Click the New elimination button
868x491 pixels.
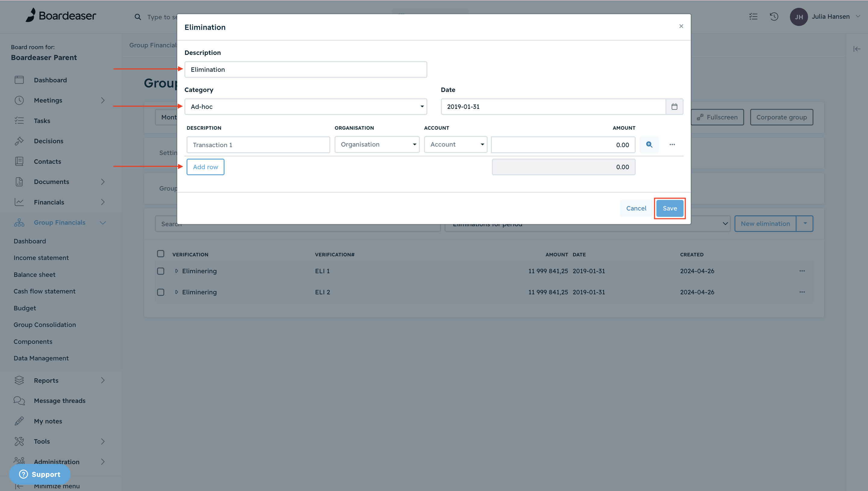(x=765, y=223)
